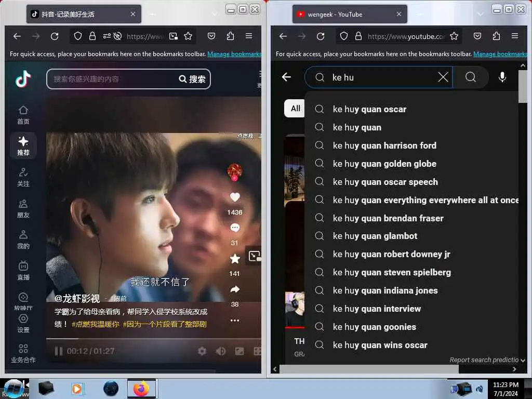Open Douyin video comments icon

(235, 228)
